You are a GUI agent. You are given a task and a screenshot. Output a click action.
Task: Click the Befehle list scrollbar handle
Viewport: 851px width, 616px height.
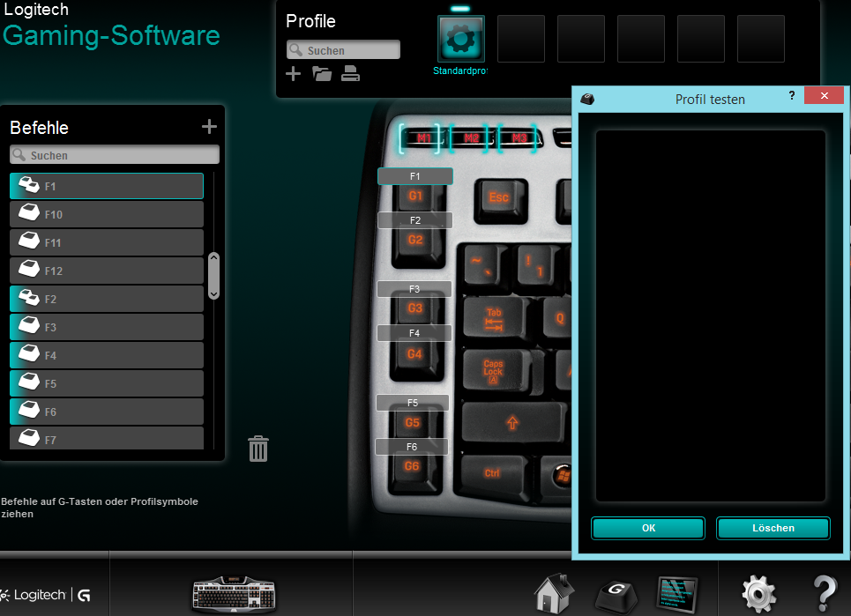tap(213, 276)
